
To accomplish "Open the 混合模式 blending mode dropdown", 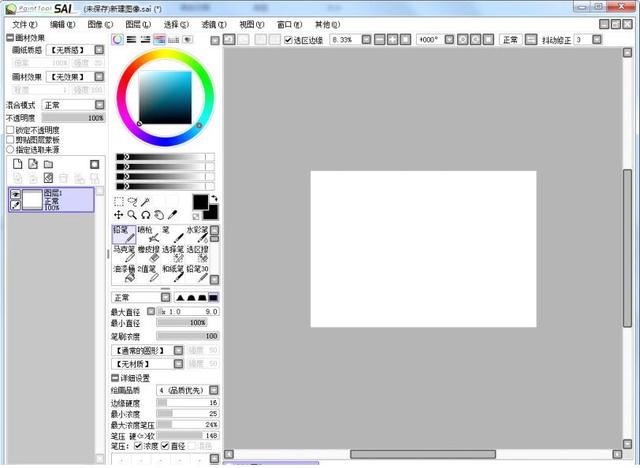I will pos(100,104).
